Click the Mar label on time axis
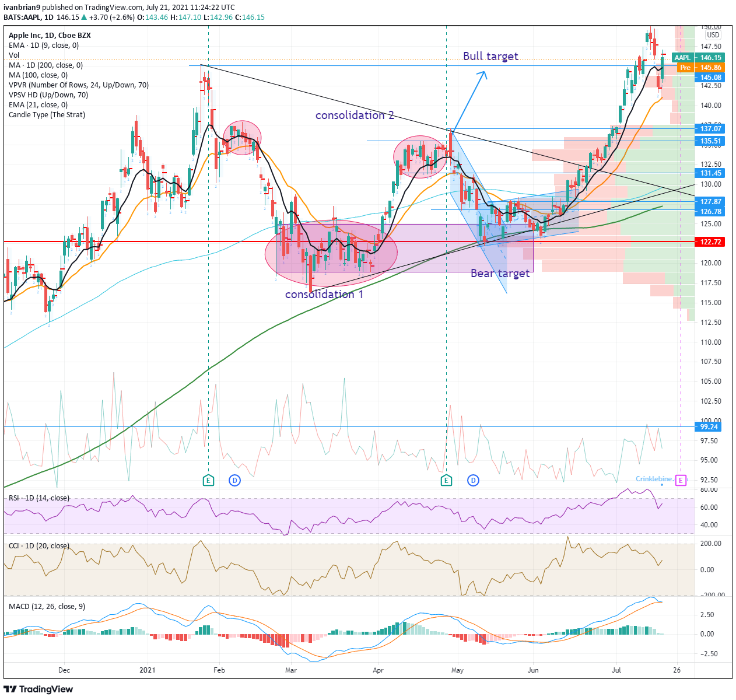Screen dimensions: 736x700 click(290, 671)
